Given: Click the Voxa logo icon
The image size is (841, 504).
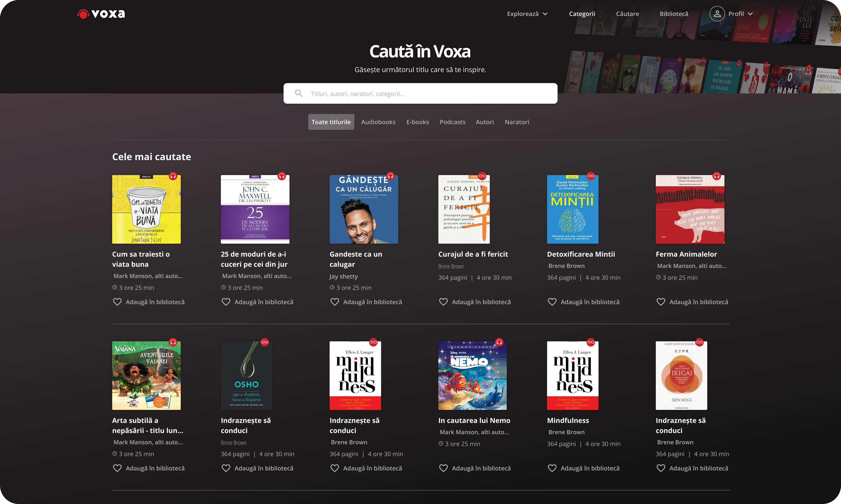Looking at the screenshot, I should point(83,14).
